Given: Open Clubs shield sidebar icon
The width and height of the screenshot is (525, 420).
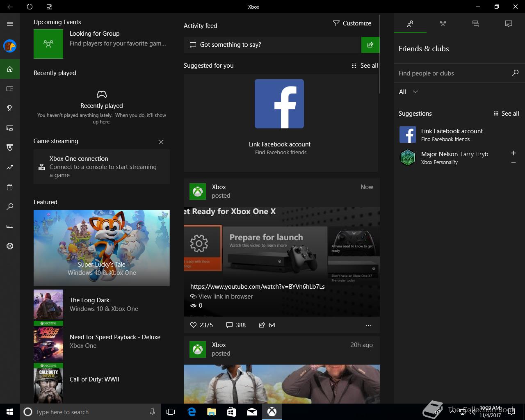Looking at the screenshot, I should tap(10, 148).
